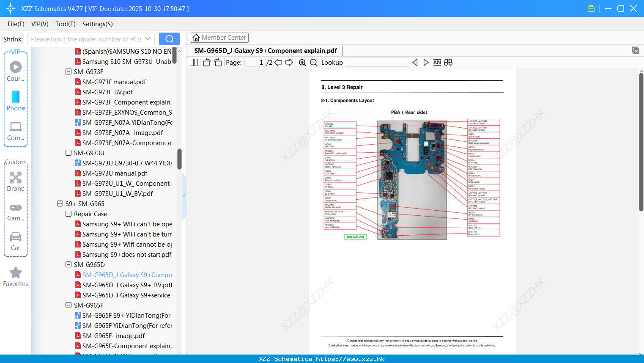644x363 pixels.
Task: Open Samsung S9+does not start.pdf
Action: point(127,254)
